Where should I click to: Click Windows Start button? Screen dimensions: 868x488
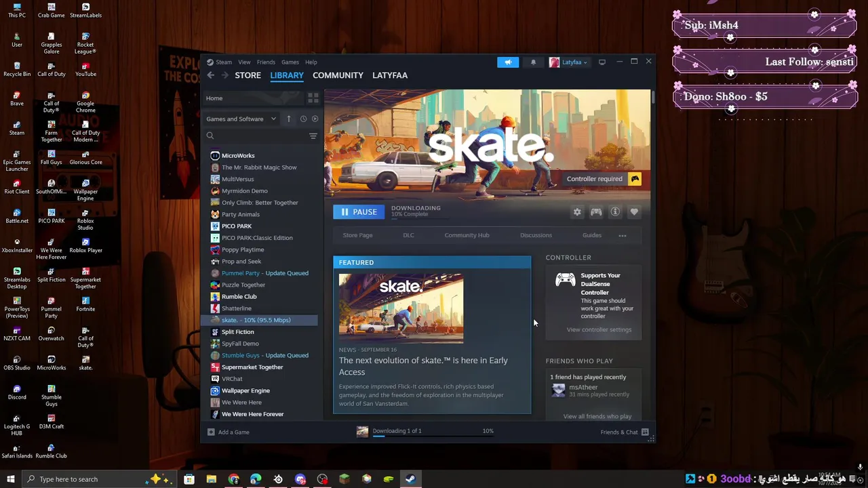pos(10,479)
